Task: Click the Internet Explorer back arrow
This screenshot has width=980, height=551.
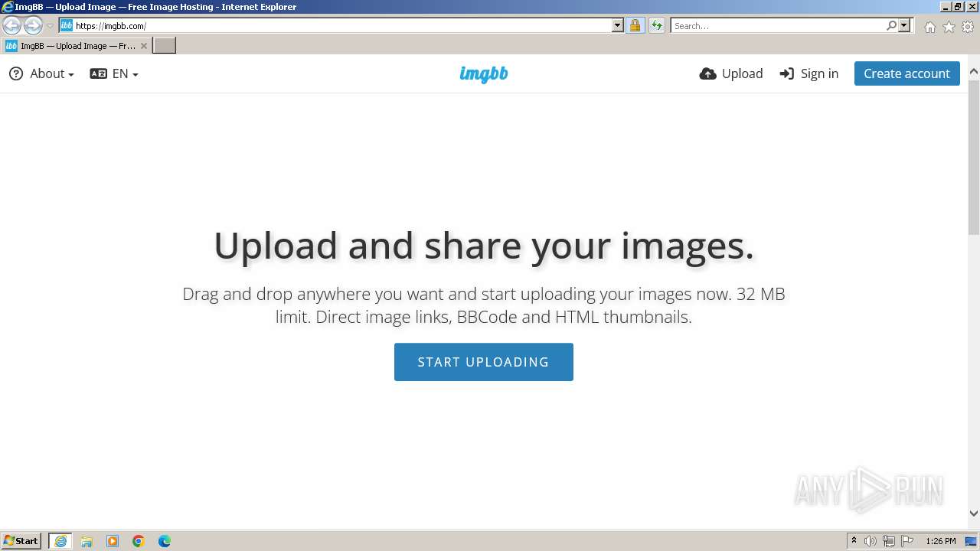Action: point(11,25)
